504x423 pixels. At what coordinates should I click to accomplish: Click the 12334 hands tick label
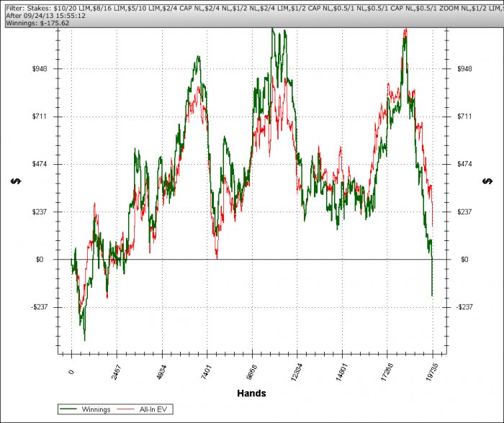[296, 372]
